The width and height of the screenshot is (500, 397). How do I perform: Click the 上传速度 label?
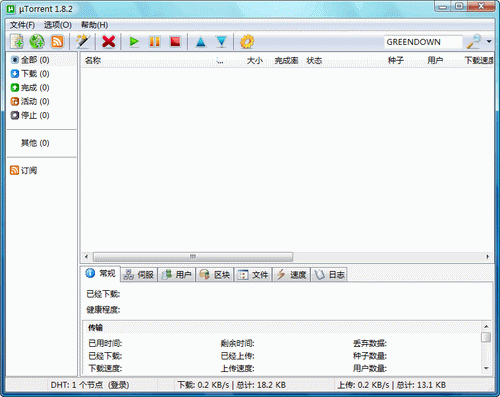tap(237, 368)
